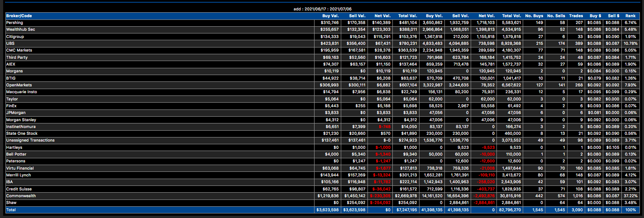This screenshot has width=644, height=218.
Task: Select the Morgans broker name
Action: (14, 71)
